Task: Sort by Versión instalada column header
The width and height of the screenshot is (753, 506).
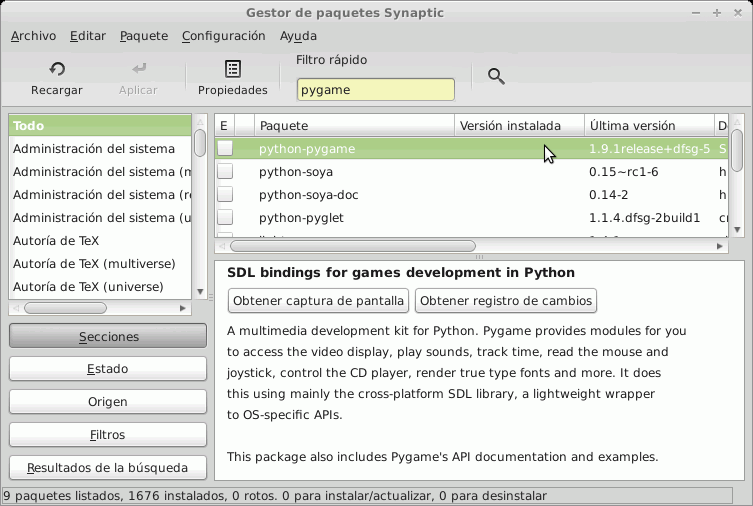Action: [520, 126]
